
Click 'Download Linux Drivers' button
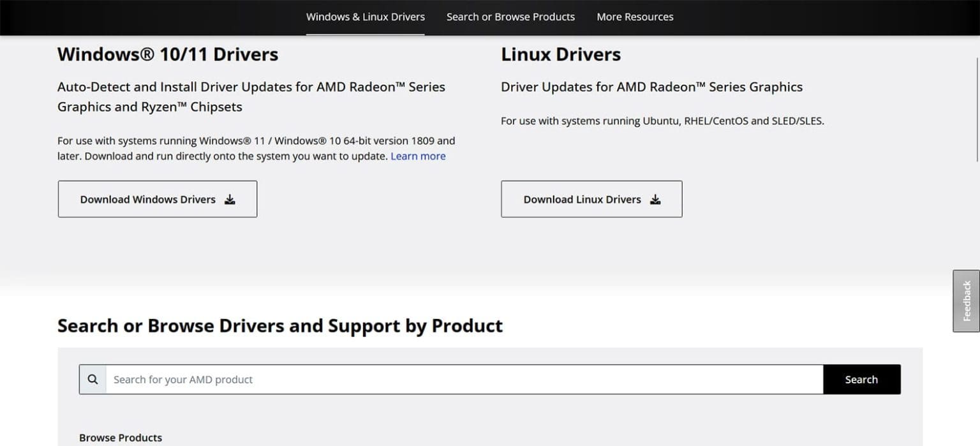point(591,199)
